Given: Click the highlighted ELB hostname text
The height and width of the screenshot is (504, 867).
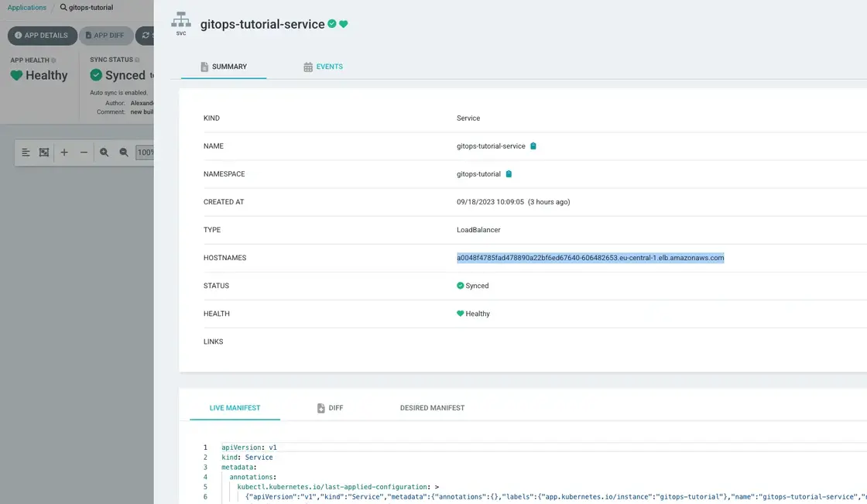Looking at the screenshot, I should point(590,258).
